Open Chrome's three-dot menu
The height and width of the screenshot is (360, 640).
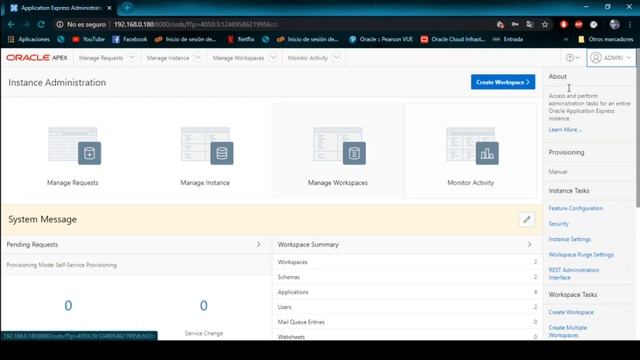tap(630, 24)
